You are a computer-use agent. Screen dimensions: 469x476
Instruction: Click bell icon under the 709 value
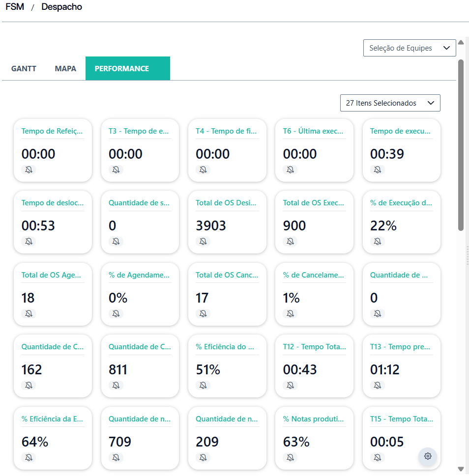point(116,457)
